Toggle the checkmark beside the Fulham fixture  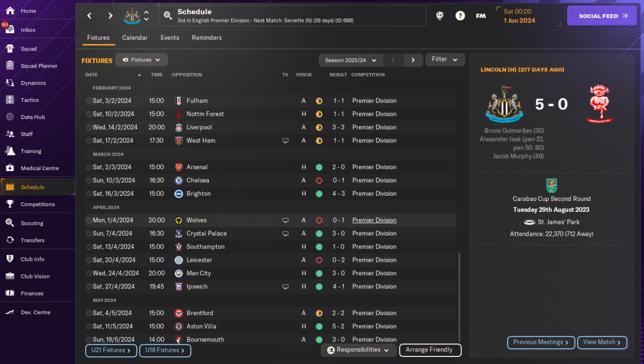tap(89, 101)
